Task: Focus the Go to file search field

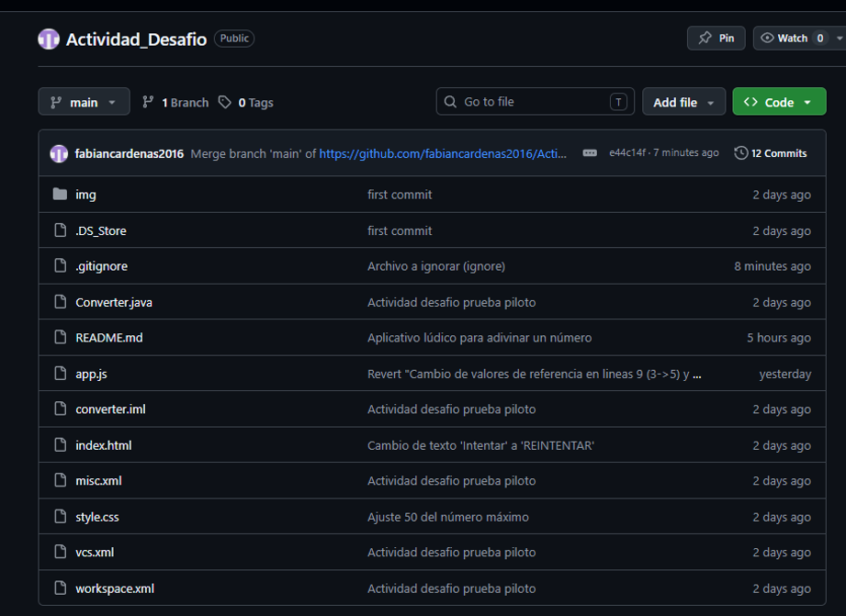Action: pyautogui.click(x=536, y=101)
